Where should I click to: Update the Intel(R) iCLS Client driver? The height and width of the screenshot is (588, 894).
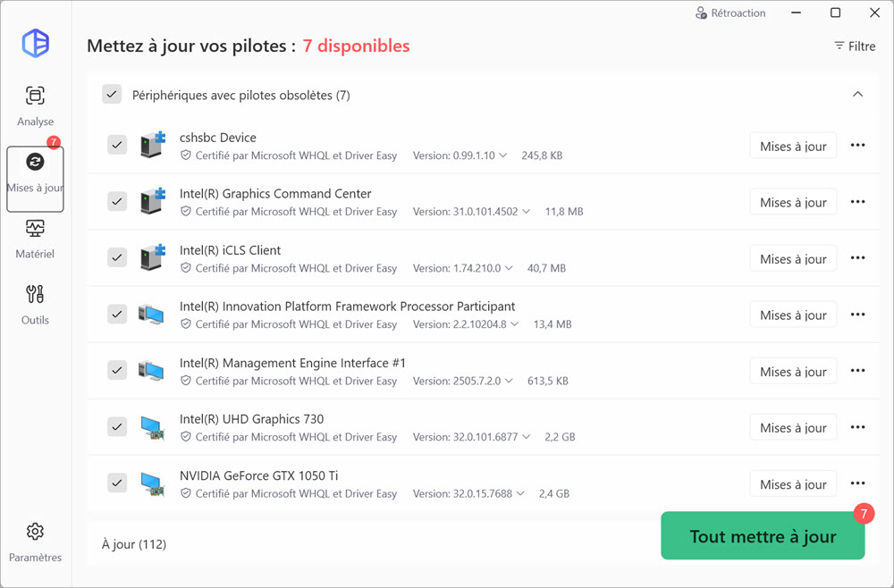(793, 258)
